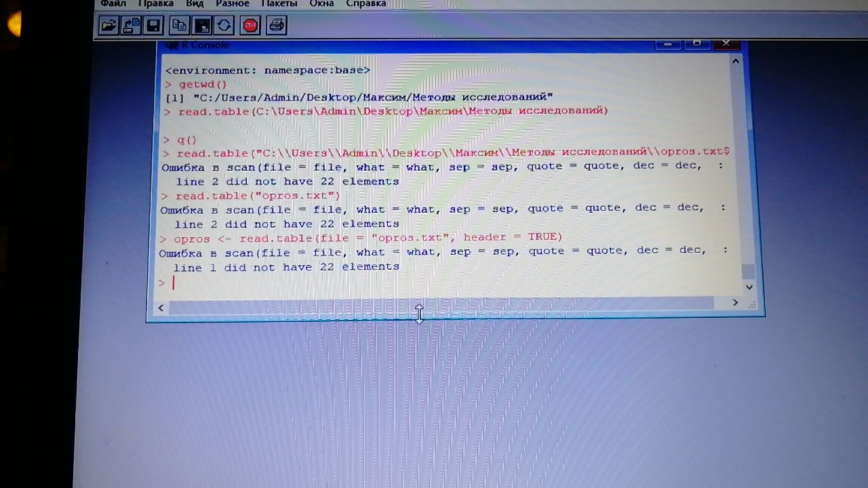868x488 pixels.
Task: Click the "q()" command line
Action: [x=180, y=140]
